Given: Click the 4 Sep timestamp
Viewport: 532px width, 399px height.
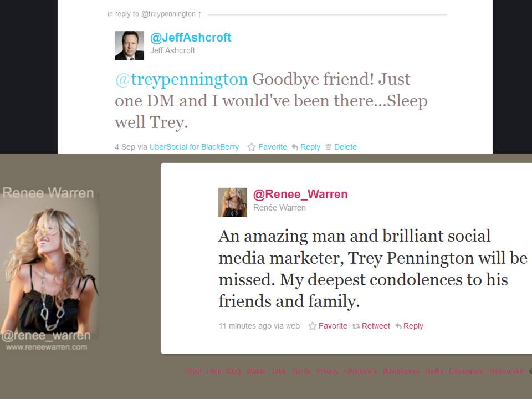Looking at the screenshot, I should pos(125,147).
